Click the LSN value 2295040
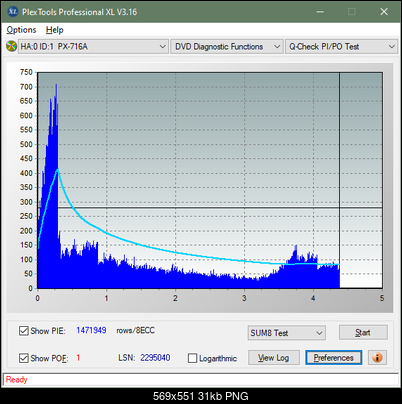This screenshot has width=402, height=404. 155,358
